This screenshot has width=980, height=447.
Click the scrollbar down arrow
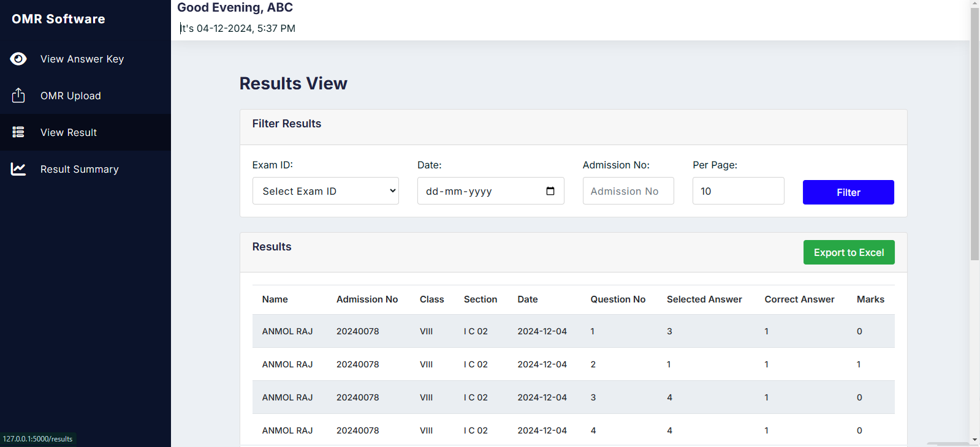click(974, 440)
